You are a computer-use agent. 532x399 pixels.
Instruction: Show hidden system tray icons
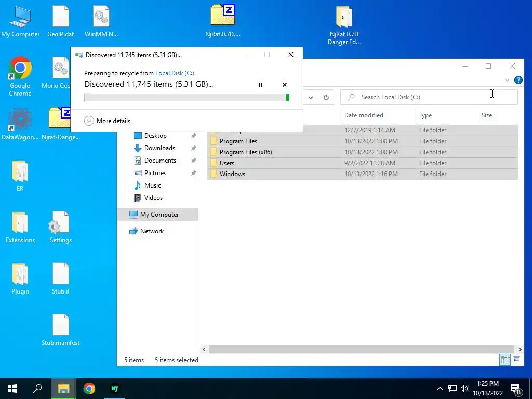(440, 389)
